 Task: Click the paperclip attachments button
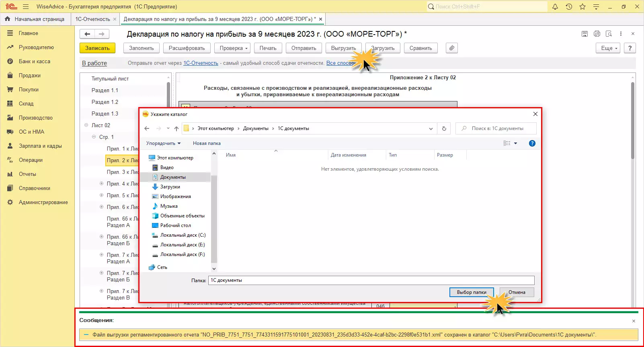[x=452, y=48]
